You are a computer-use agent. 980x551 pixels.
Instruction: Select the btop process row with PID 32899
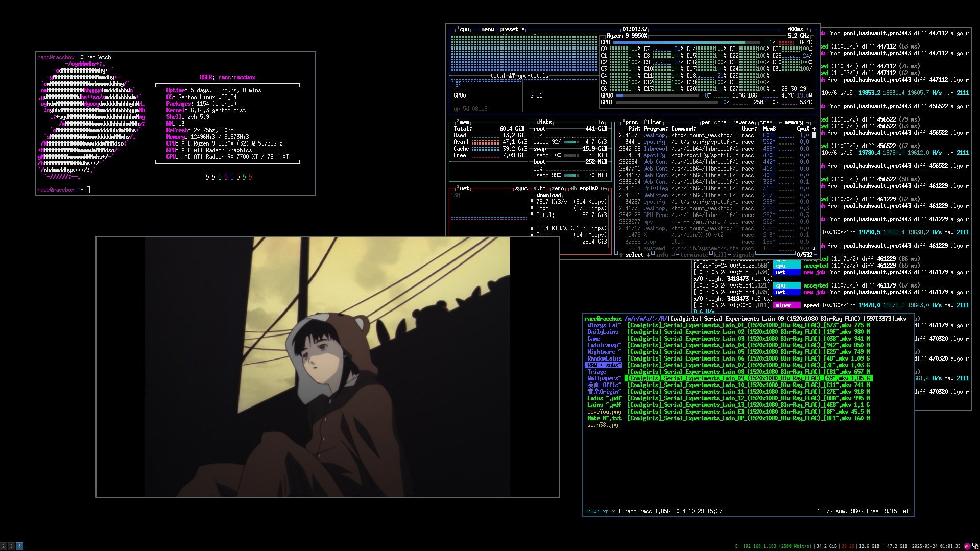tap(714, 242)
